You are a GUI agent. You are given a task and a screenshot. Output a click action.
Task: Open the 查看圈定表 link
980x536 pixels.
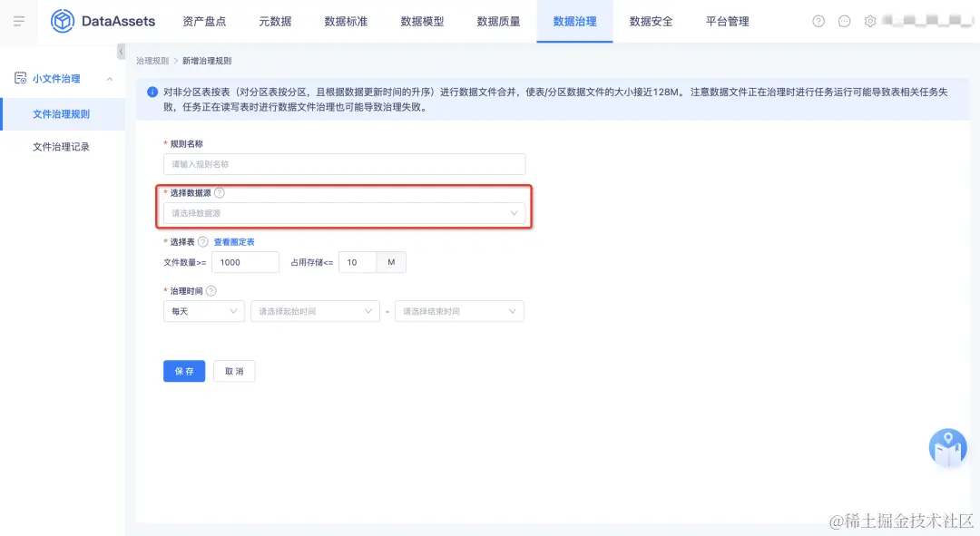tap(234, 242)
